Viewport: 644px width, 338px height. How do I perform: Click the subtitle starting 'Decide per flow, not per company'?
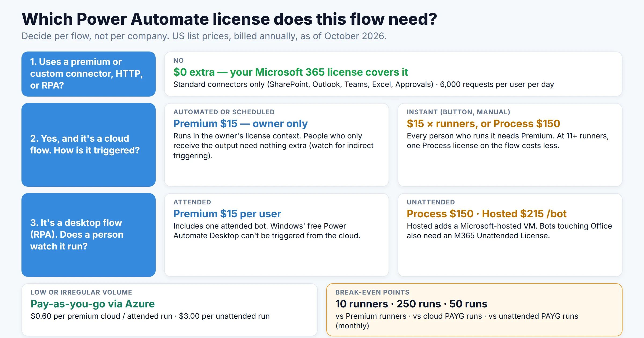(204, 36)
